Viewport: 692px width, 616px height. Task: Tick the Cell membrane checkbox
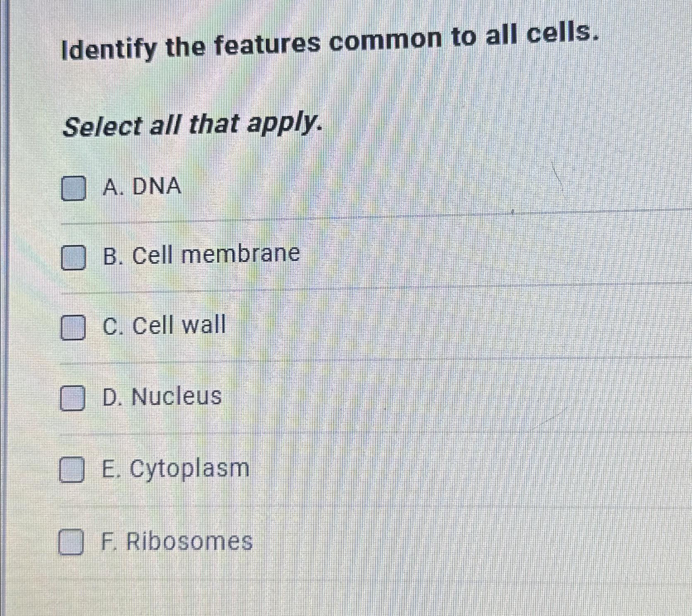(x=74, y=257)
